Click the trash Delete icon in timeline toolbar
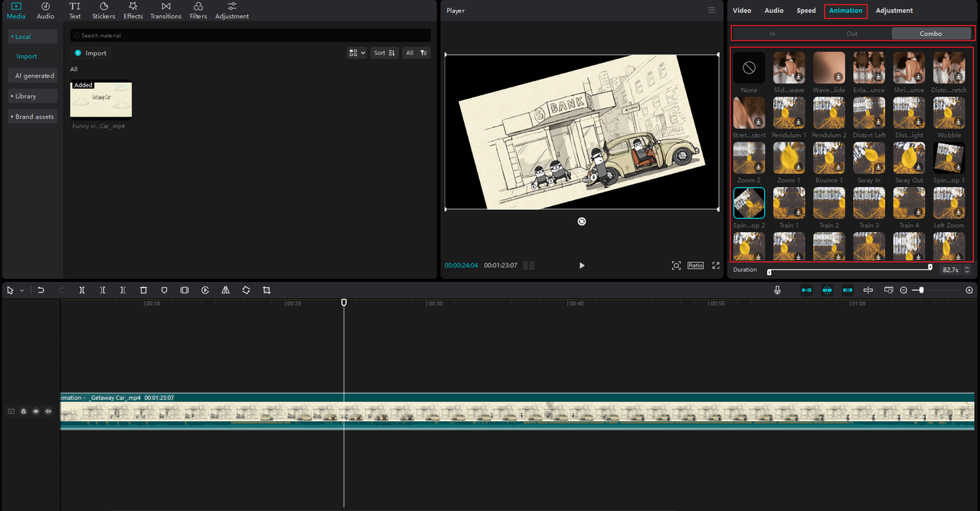 (x=143, y=290)
